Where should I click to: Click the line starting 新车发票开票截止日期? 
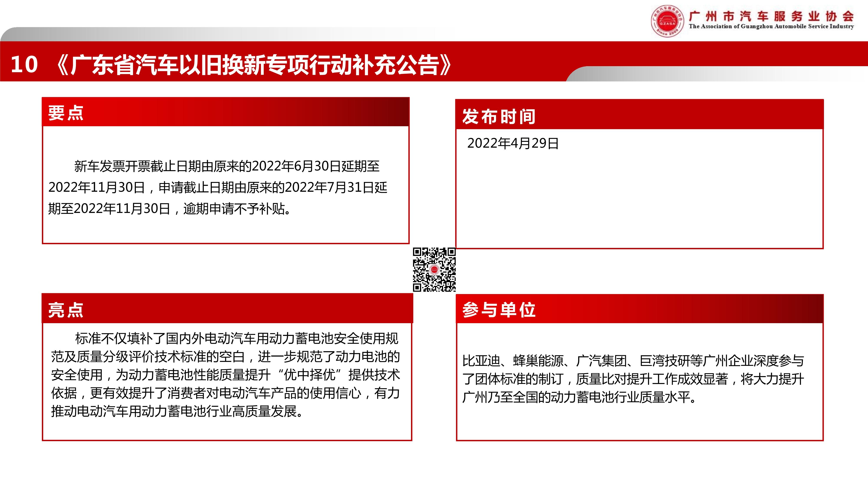point(227,166)
